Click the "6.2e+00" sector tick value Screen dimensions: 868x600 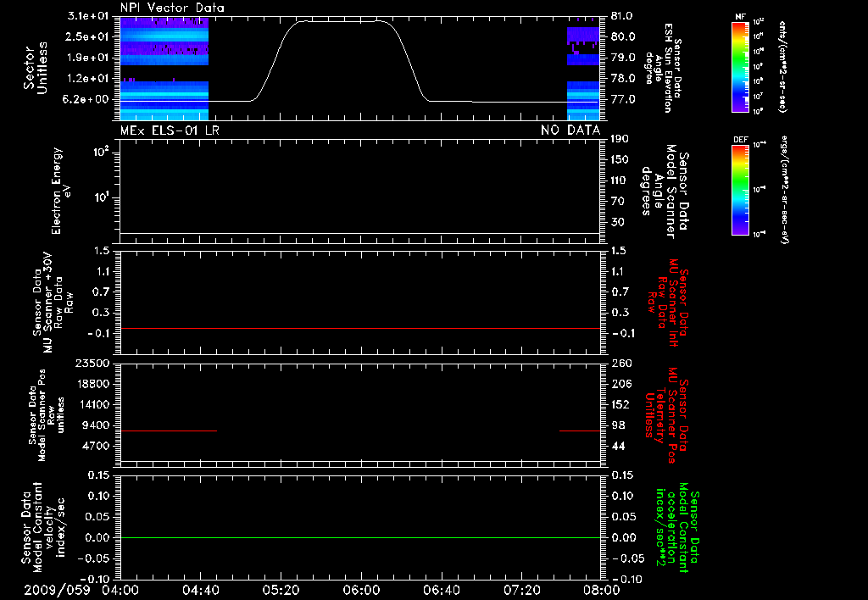tap(87, 100)
